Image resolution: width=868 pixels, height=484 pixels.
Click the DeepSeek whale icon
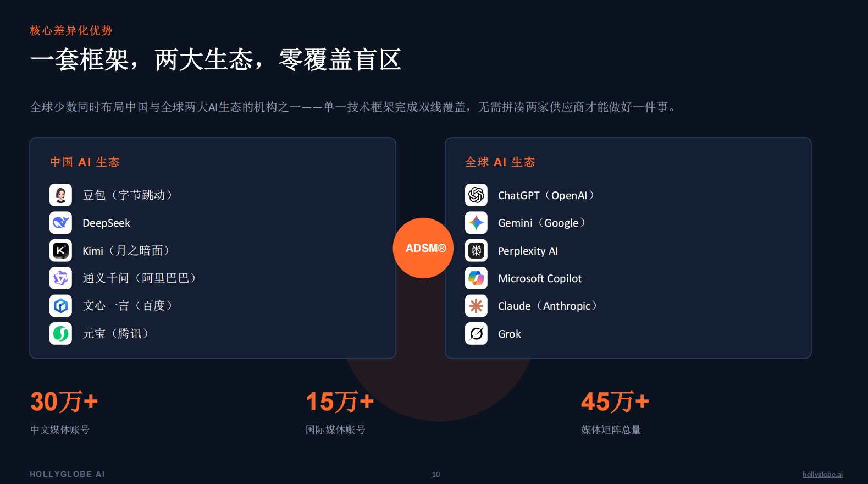click(60, 223)
